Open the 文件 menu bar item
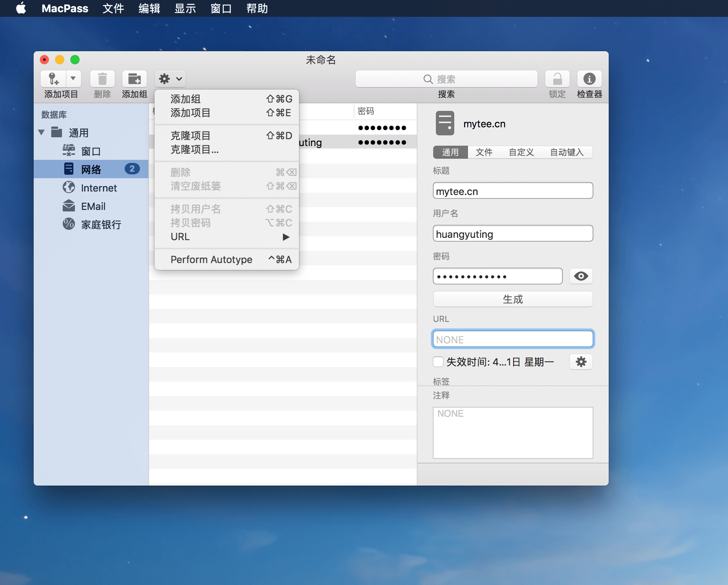 [113, 8]
